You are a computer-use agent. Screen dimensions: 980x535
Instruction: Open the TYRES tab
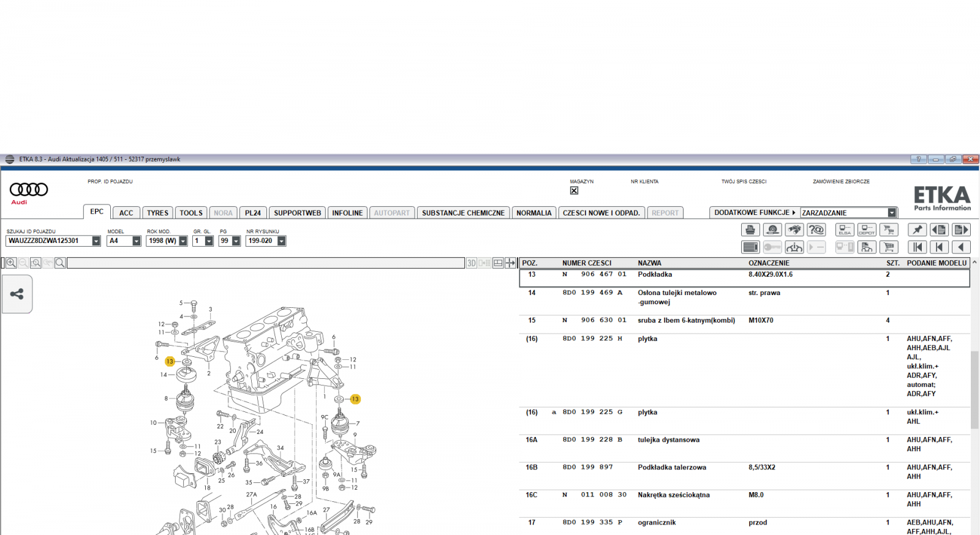click(x=157, y=213)
